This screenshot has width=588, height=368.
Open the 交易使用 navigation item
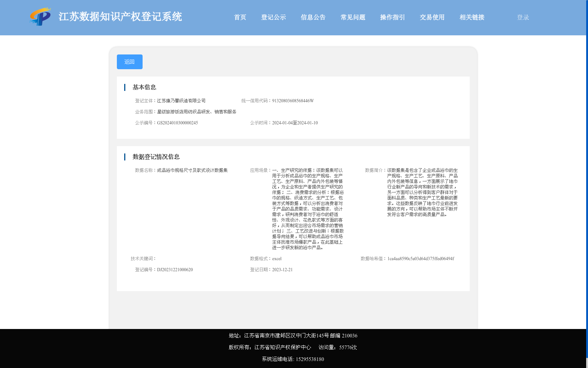(432, 17)
